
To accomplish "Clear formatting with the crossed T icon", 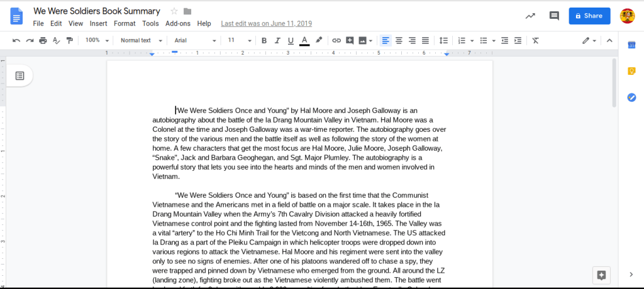I will pos(535,40).
